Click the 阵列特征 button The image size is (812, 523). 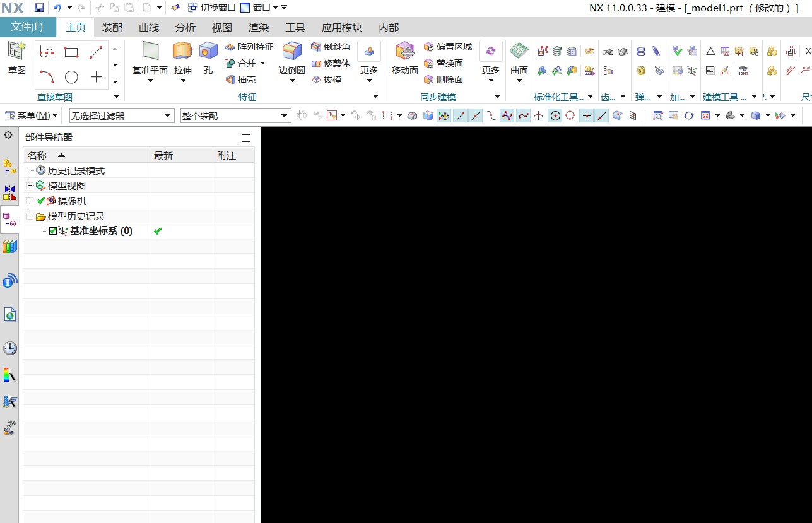coord(249,47)
